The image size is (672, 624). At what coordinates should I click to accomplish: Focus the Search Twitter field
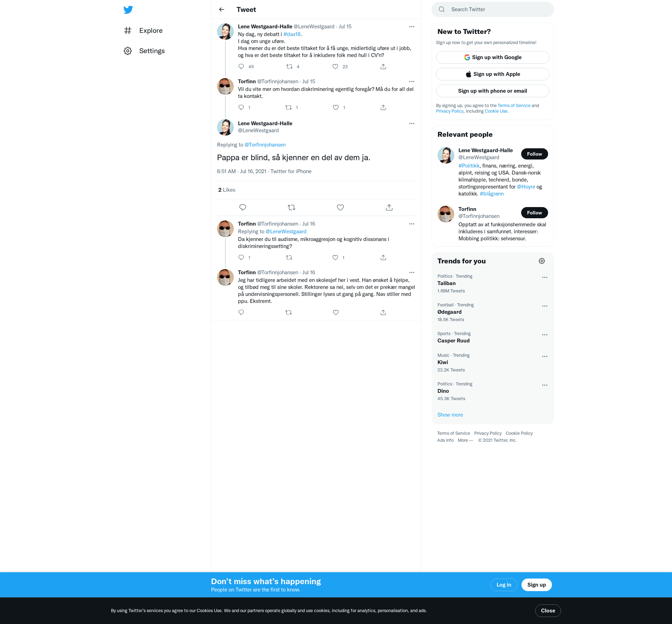[492, 9]
